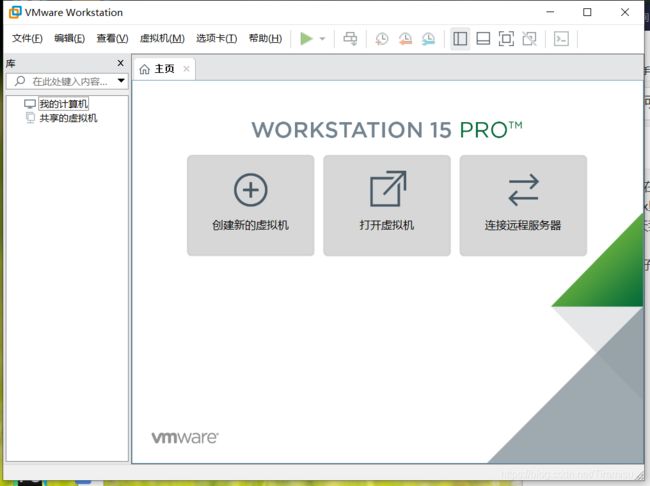650x486 pixels.
Task: Toggle the library sidebar view icon
Action: 460,39
